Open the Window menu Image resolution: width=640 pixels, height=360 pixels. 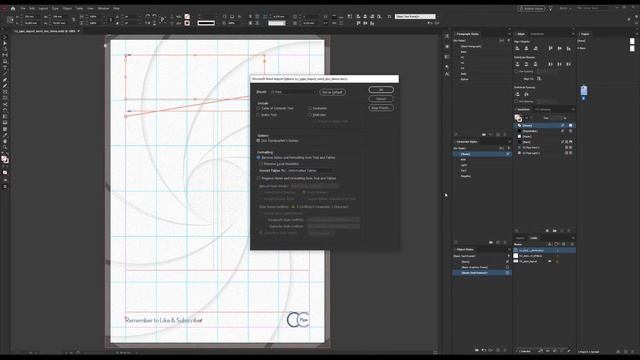pos(103,8)
